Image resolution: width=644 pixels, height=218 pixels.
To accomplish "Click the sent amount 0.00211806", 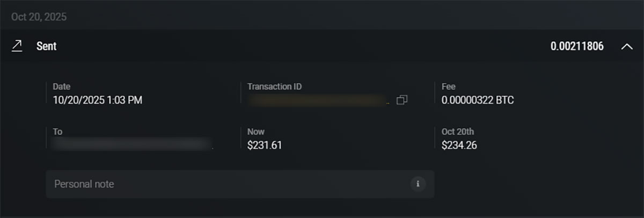I will coord(577,47).
